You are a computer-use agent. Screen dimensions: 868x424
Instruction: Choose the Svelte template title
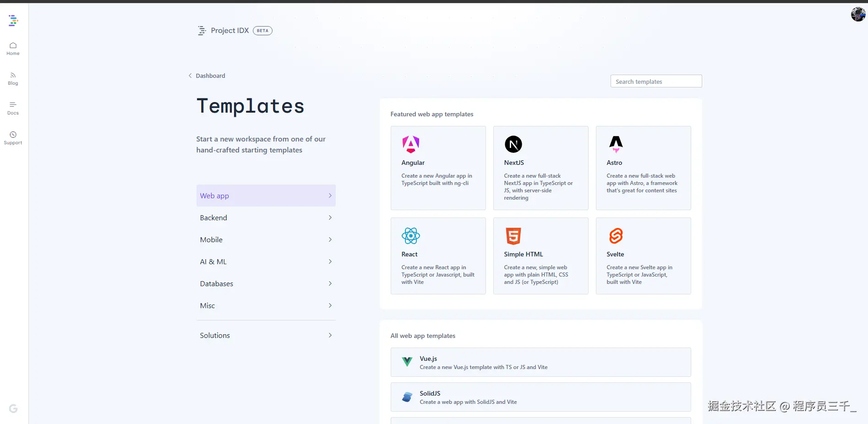click(x=615, y=254)
